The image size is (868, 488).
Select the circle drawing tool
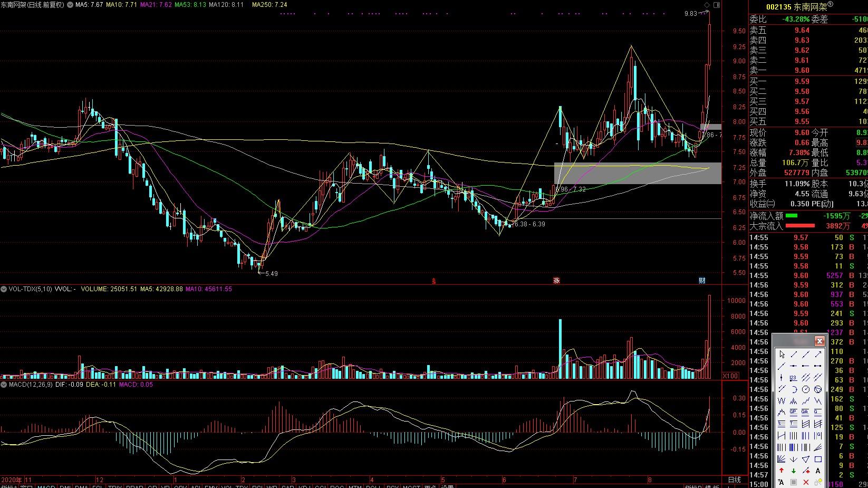pyautogui.click(x=806, y=389)
